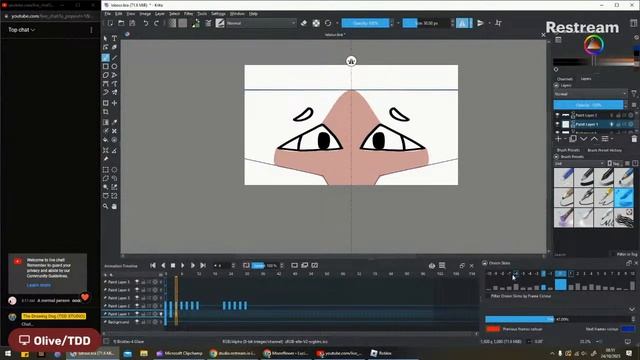Expand the onion skins options chevron

pos(632,309)
